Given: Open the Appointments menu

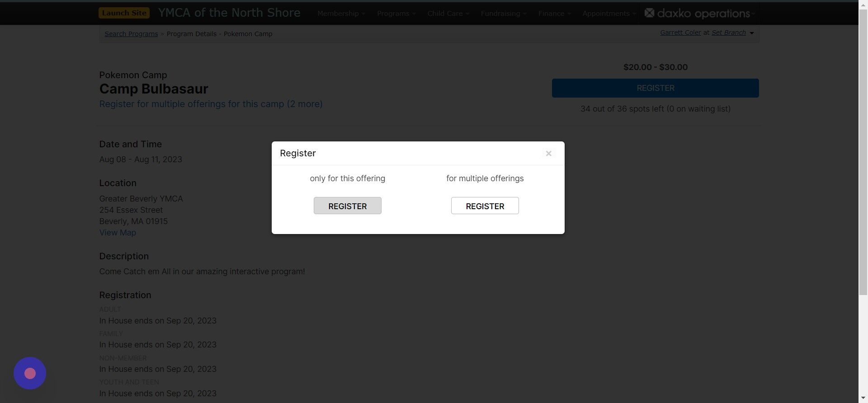Looking at the screenshot, I should tap(609, 14).
